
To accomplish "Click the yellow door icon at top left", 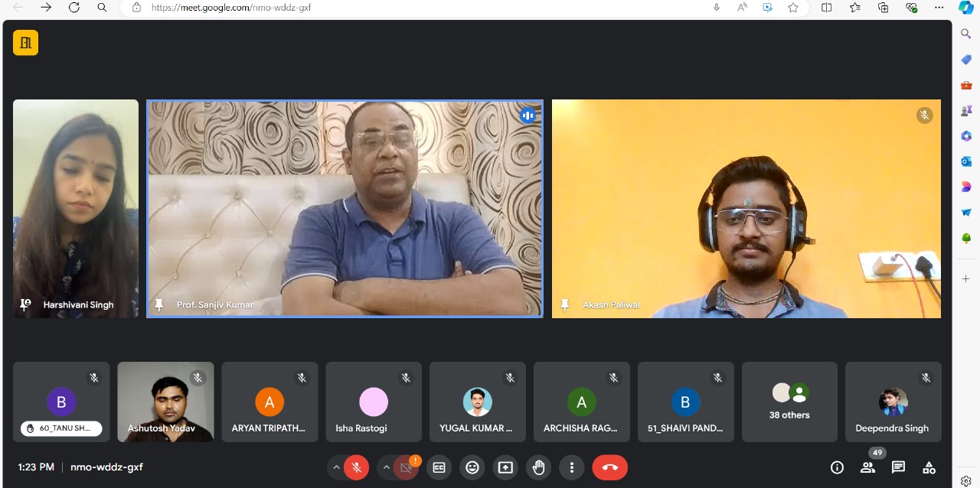I will pyautogui.click(x=25, y=43).
